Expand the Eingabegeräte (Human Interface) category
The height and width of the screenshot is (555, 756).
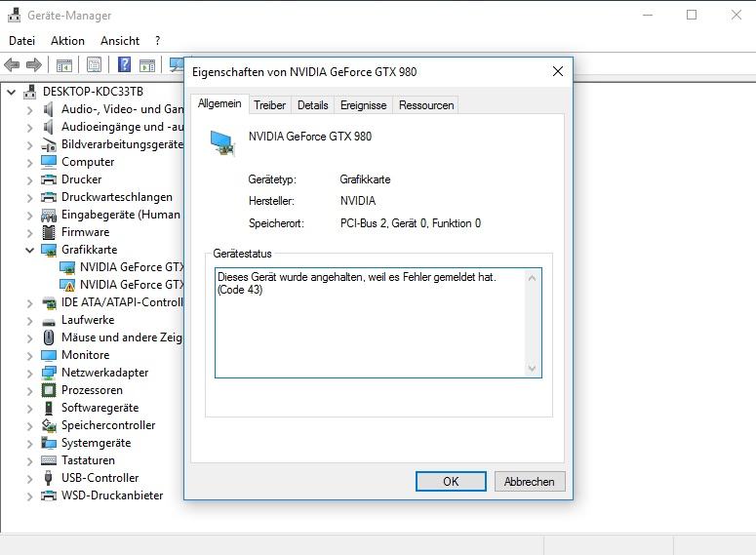[x=30, y=215]
